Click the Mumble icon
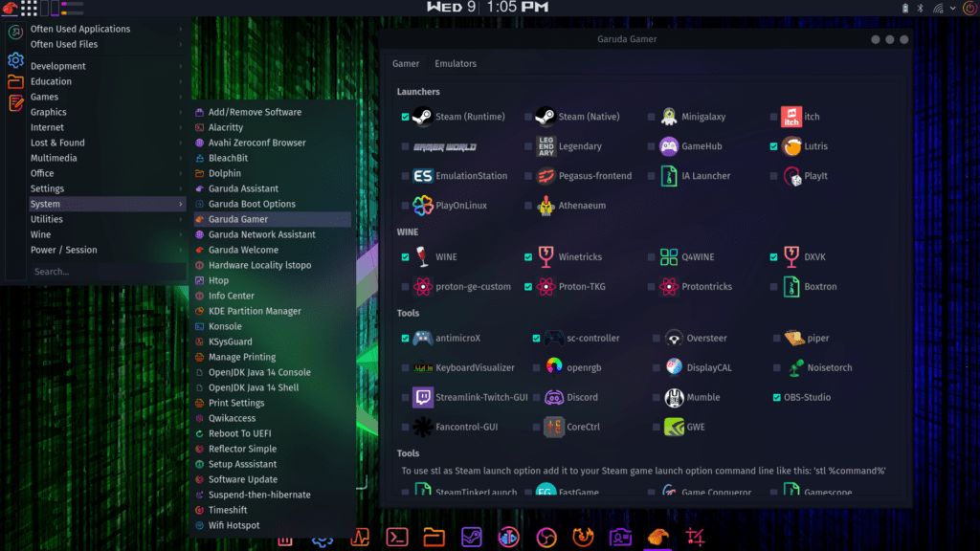980x551 pixels. click(674, 397)
